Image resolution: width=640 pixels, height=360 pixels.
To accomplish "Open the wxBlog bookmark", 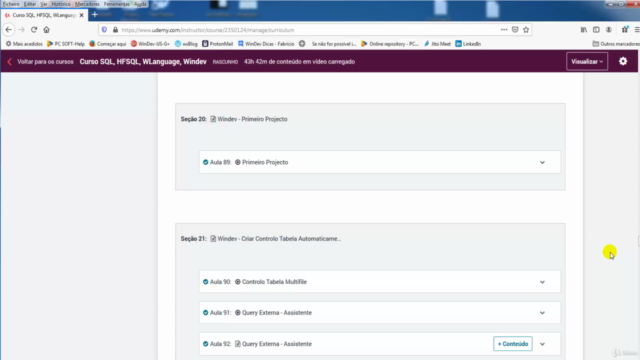I will click(186, 44).
